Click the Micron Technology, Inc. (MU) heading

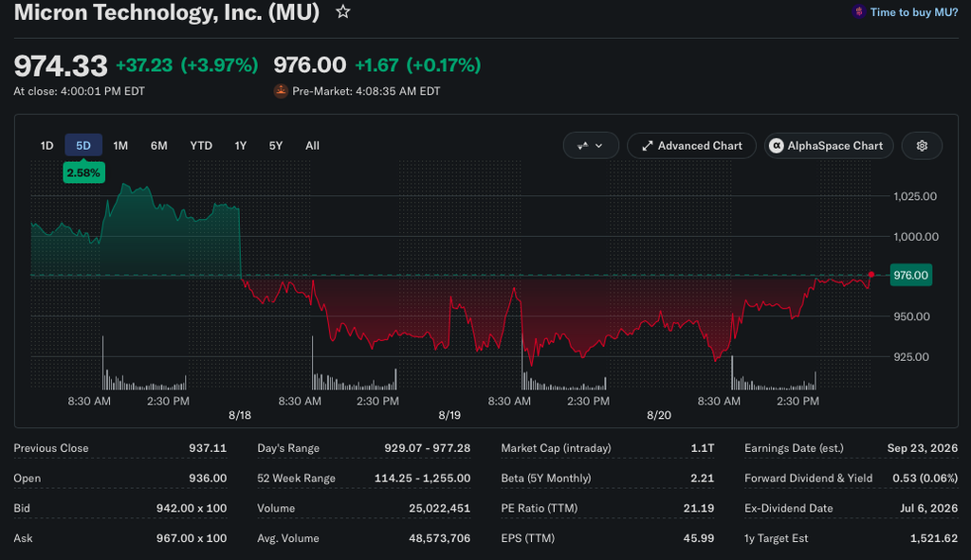pos(167,11)
